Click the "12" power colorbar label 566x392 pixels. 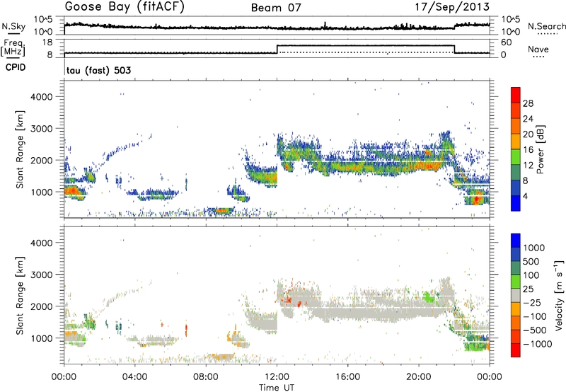click(528, 166)
